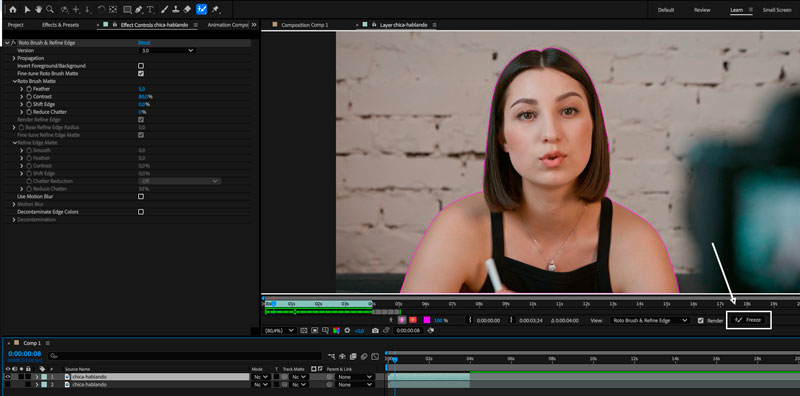Image resolution: width=800 pixels, height=396 pixels.
Task: Click the Home icon in the toolbar
Action: pos(13,9)
